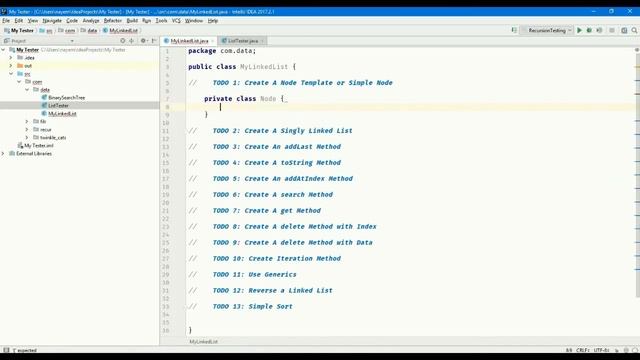The image size is (640, 360).
Task: Click TODO 2: Create A Singly Linked List comment
Action: click(x=282, y=131)
